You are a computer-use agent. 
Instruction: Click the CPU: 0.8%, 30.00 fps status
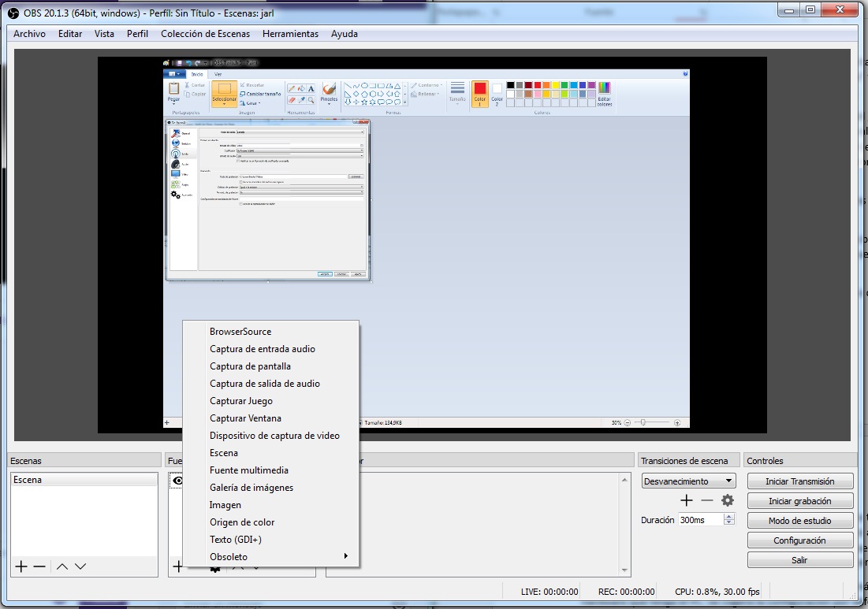pos(717,592)
